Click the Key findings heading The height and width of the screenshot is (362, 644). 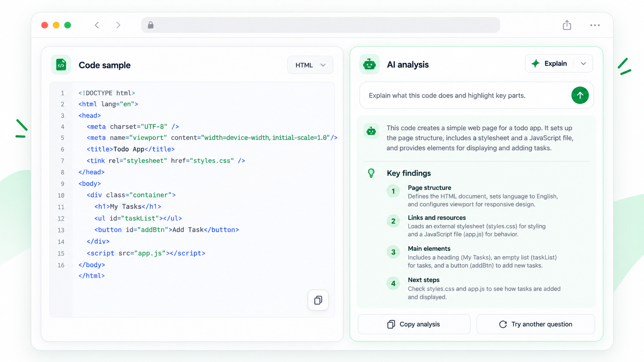point(409,173)
